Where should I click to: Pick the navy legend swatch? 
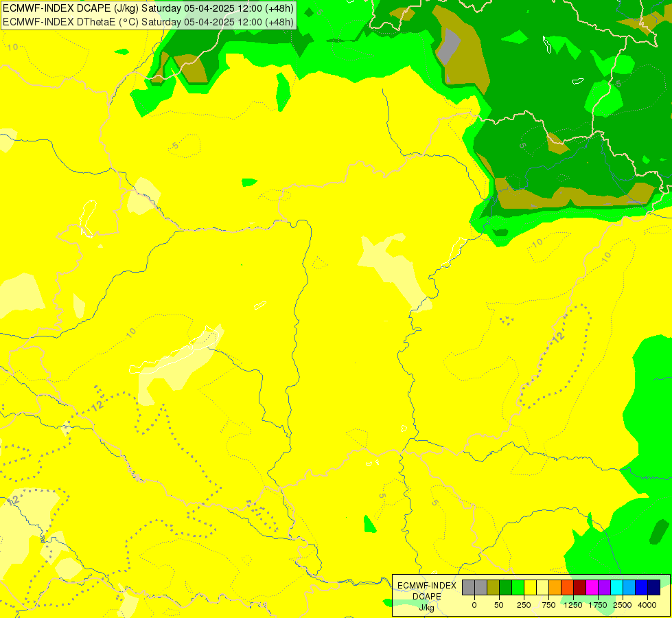pyautogui.click(x=654, y=587)
